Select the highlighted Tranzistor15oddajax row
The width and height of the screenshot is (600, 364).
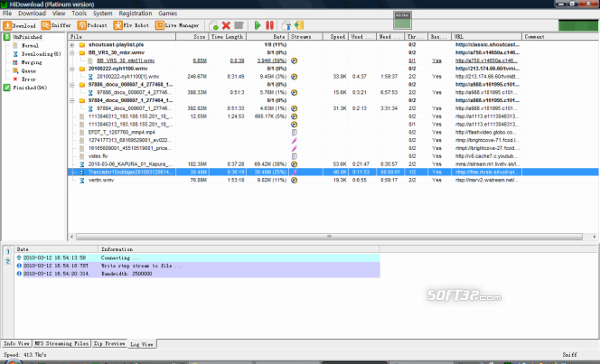(x=333, y=172)
